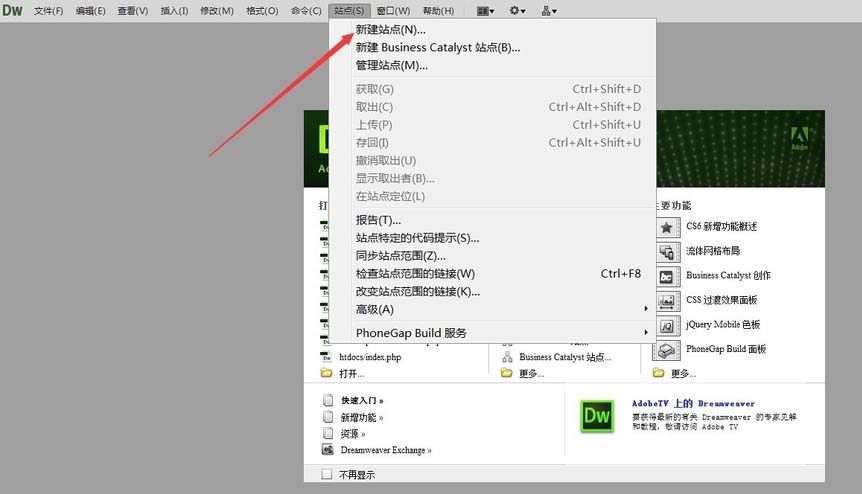Click the folder icon beside features 更多...
This screenshot has width=862, height=494.
tap(659, 373)
